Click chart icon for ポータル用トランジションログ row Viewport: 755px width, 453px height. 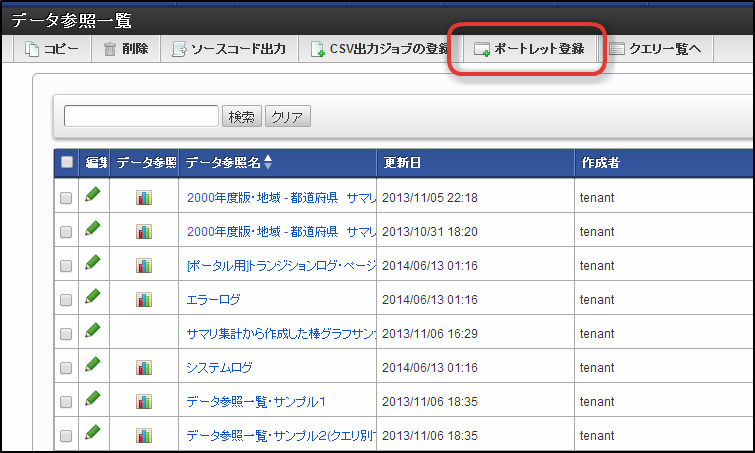click(x=143, y=265)
